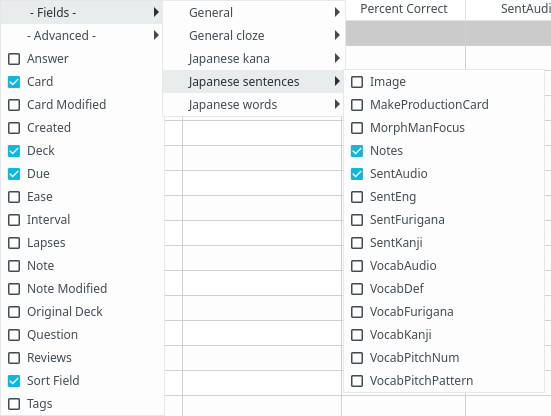This screenshot has width=551, height=416.
Task: Disable the SentAudio field checkbox
Action: [x=357, y=174]
